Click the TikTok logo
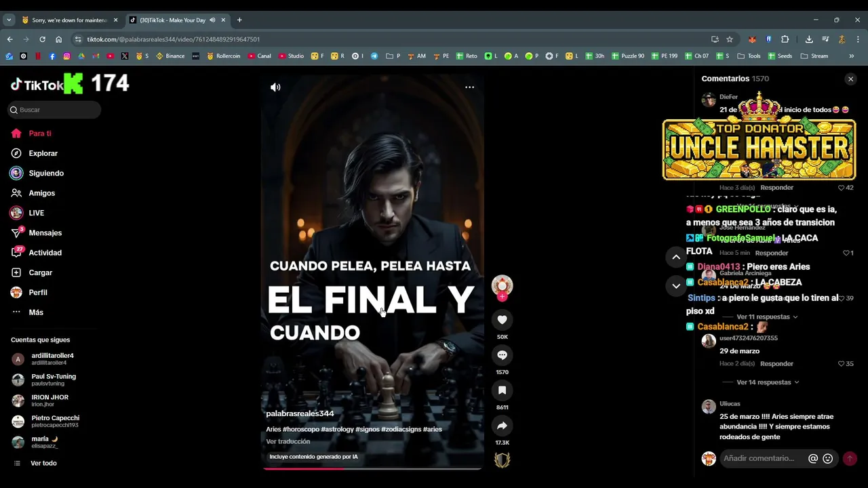 tap(37, 85)
